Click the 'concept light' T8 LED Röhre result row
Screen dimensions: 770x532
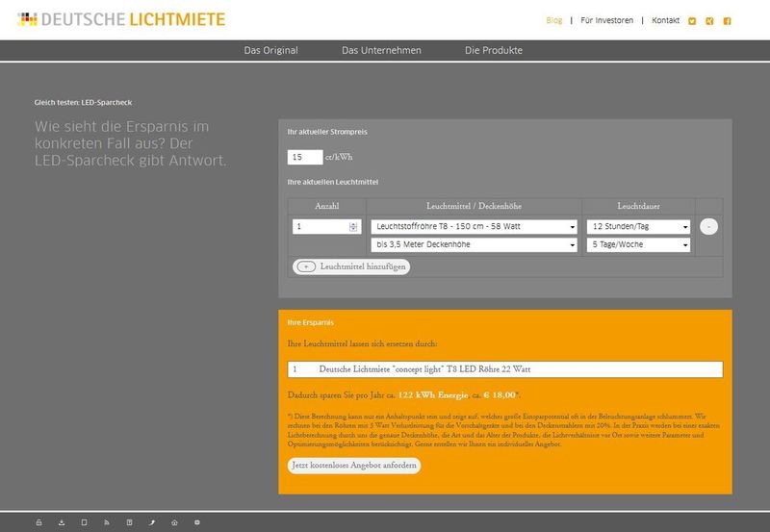(x=504, y=369)
